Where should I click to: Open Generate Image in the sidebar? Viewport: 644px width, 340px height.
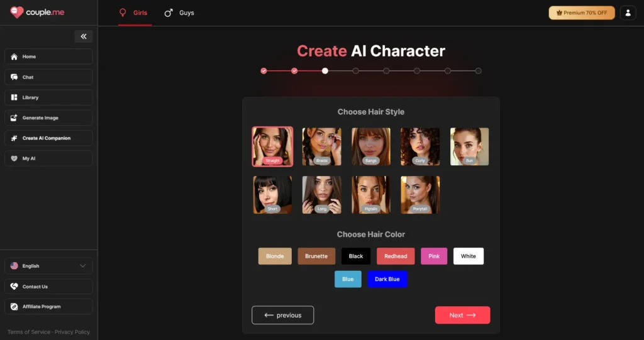click(x=48, y=118)
